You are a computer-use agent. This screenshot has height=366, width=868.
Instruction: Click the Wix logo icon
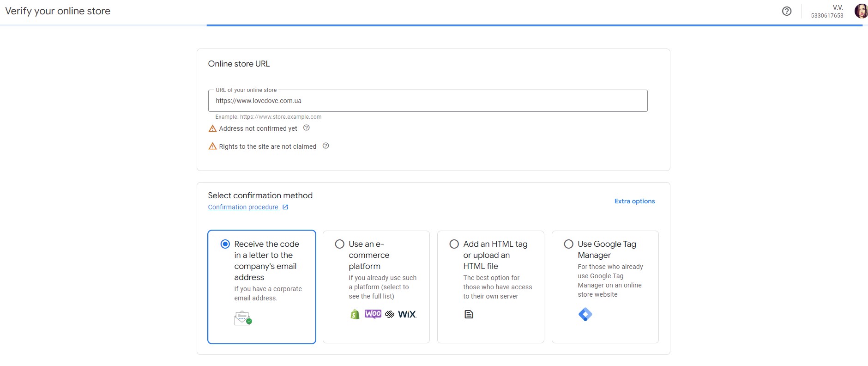407,314
